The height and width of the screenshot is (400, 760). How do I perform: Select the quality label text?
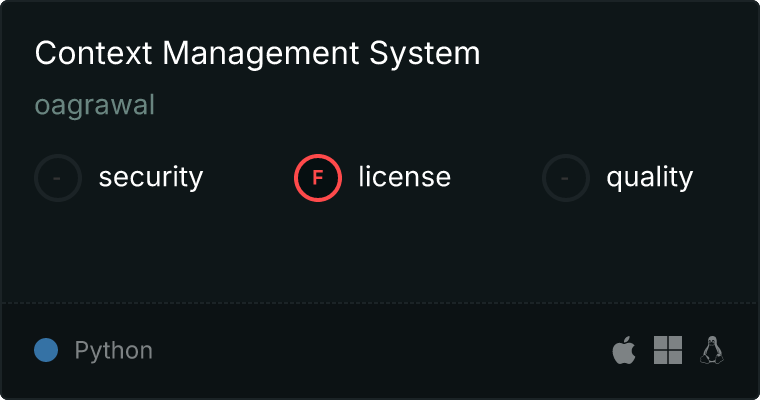(649, 178)
